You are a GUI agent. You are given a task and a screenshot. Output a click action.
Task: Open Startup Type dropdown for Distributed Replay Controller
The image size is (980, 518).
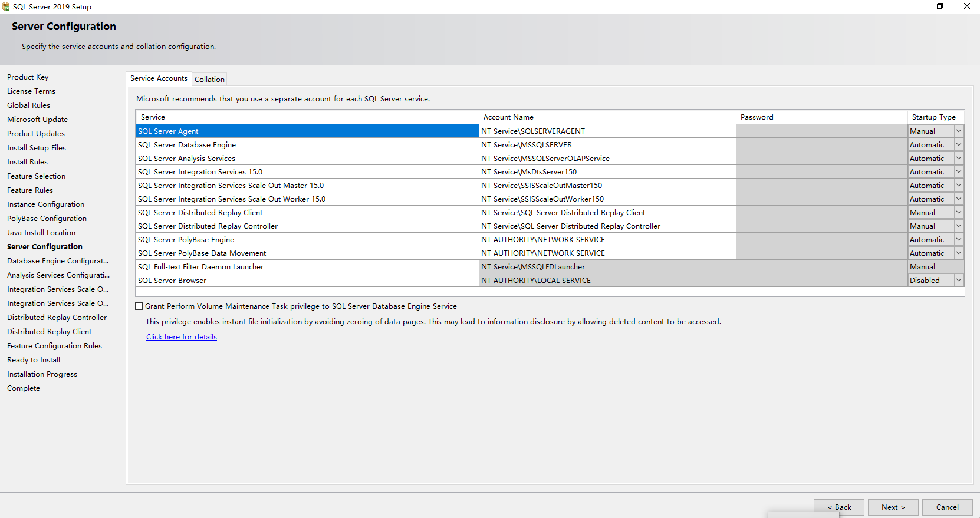(x=959, y=226)
